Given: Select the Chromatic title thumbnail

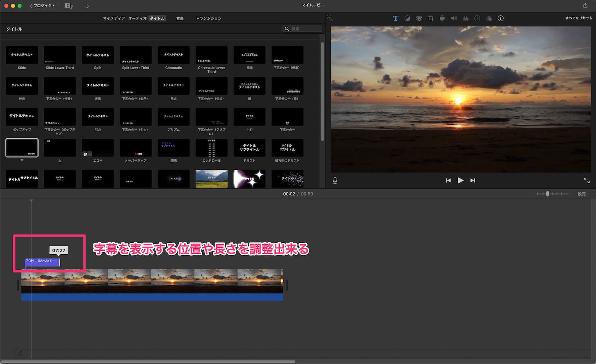Looking at the screenshot, I should coord(174,55).
